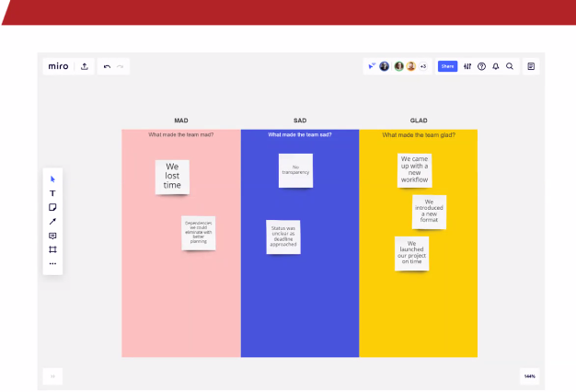
Task: Open the help question mark icon
Action: (x=481, y=66)
